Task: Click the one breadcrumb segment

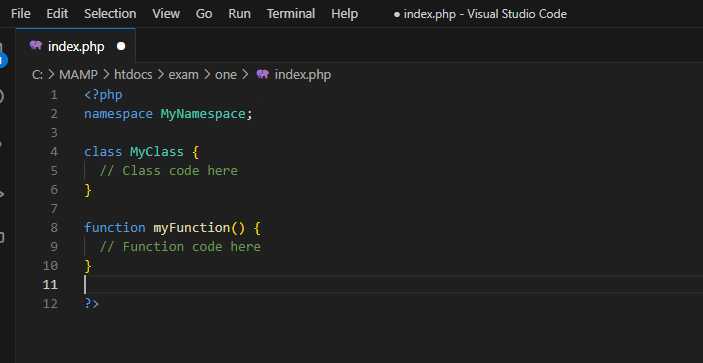Action: (226, 75)
